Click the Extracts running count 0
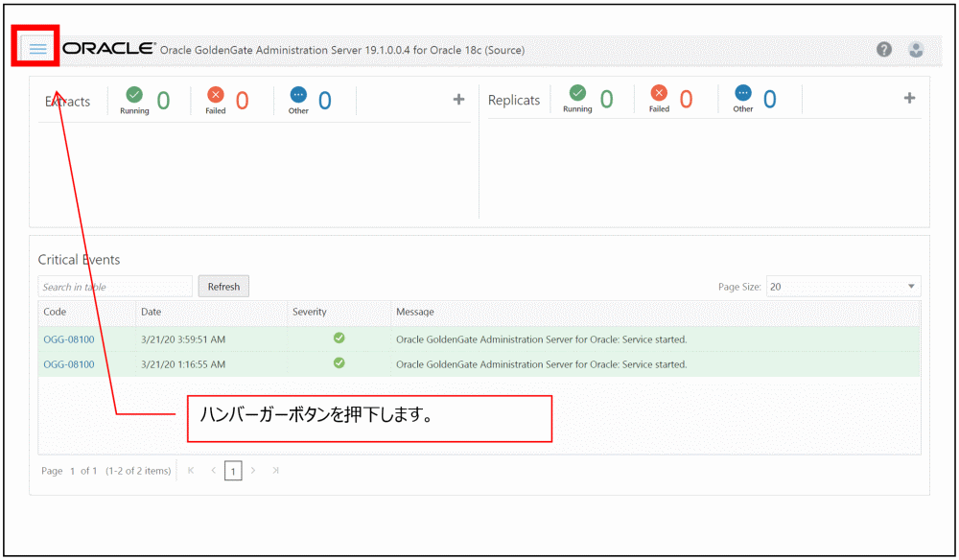 (163, 101)
